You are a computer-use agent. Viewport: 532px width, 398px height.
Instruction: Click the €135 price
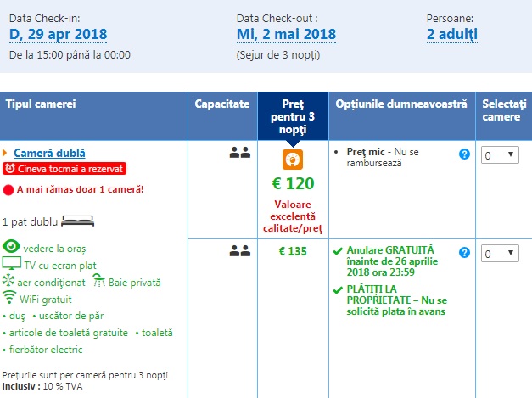click(293, 251)
